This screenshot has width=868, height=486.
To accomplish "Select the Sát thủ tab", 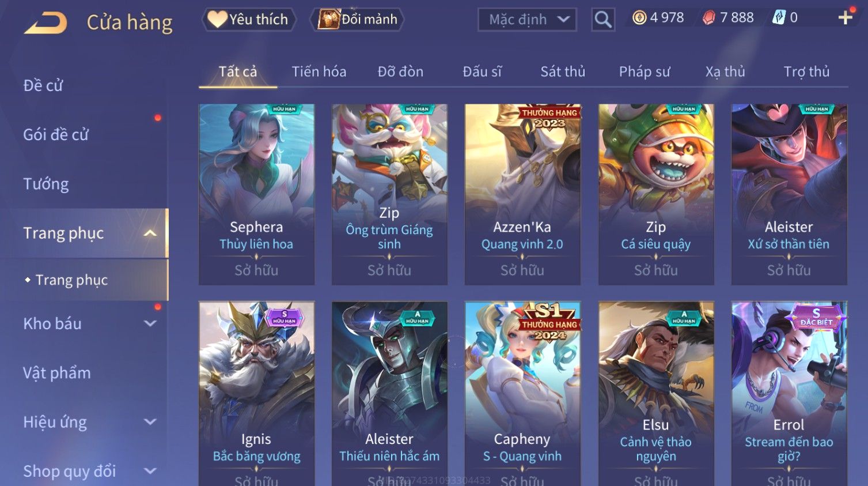I will click(x=563, y=71).
